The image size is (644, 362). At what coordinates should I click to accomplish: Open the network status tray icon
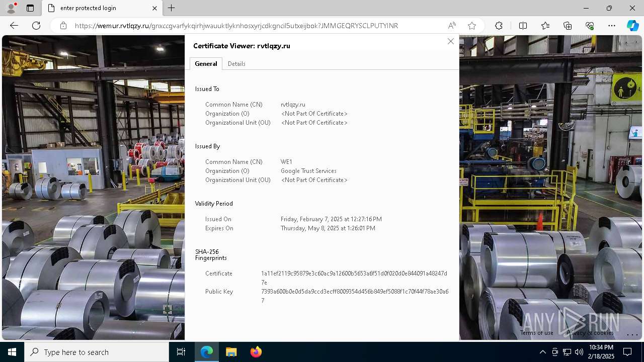(567, 352)
